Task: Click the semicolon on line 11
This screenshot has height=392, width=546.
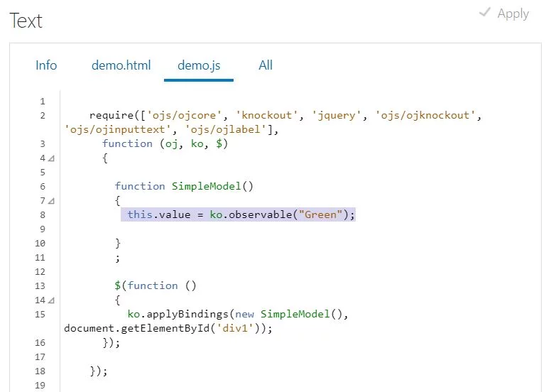Action: click(x=117, y=258)
